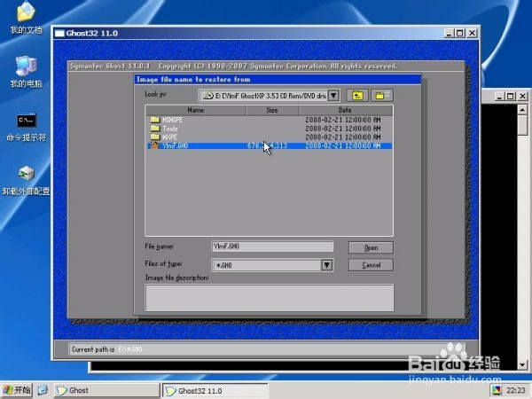Click the CD drive icon in Look in
Image resolution: width=532 pixels, height=399 pixels.
click(x=208, y=96)
